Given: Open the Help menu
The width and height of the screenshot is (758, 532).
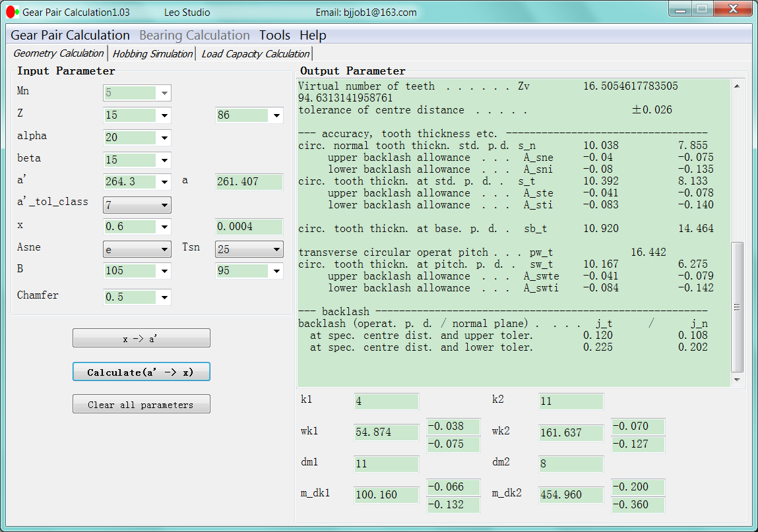Looking at the screenshot, I should (313, 36).
